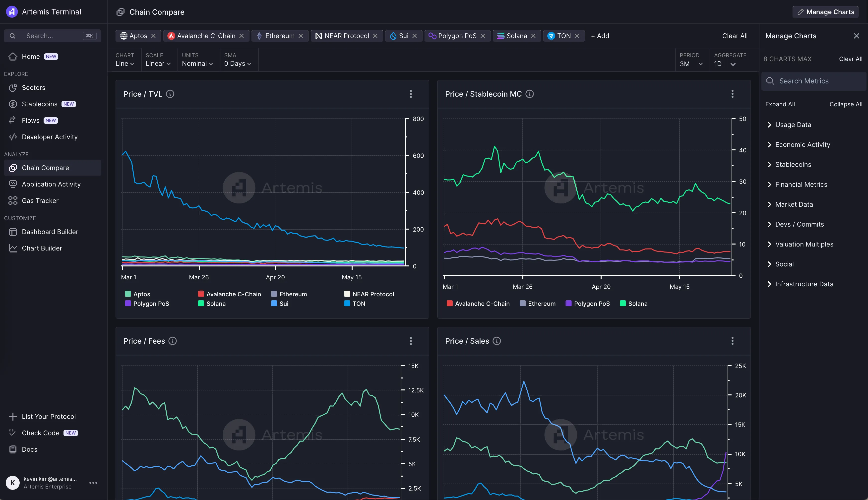Toggle Aptos series in Price / TVL legend

pos(138,294)
